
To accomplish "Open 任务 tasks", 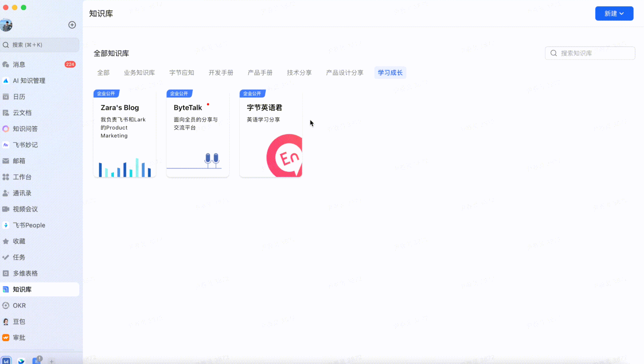I will click(40, 257).
